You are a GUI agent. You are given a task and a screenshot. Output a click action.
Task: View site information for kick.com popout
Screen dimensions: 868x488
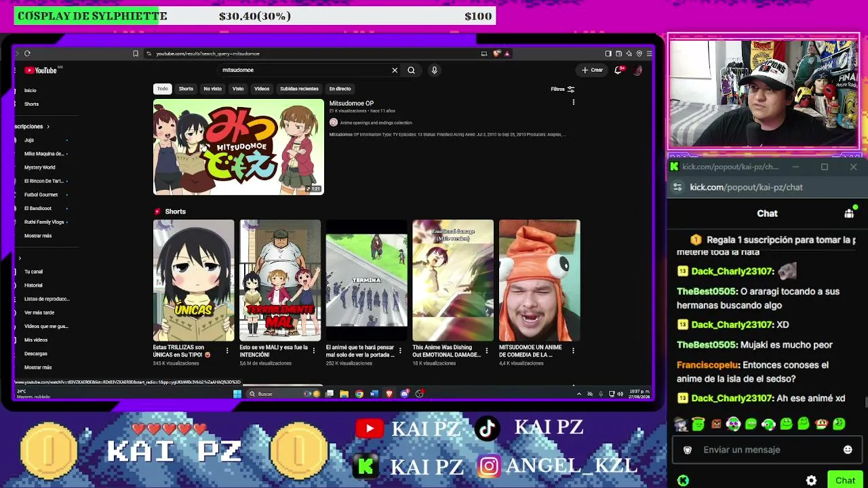677,187
